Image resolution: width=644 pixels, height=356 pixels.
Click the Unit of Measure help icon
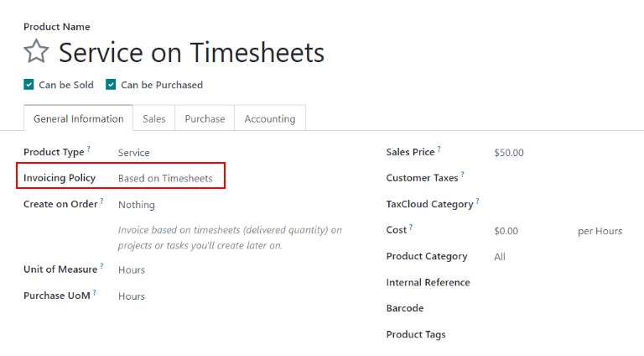[x=101, y=266]
